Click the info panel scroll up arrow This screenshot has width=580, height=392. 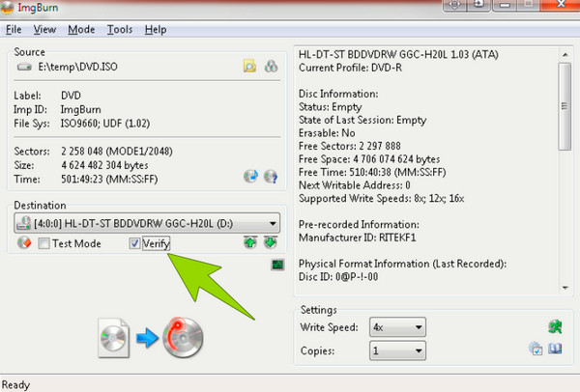565,55
